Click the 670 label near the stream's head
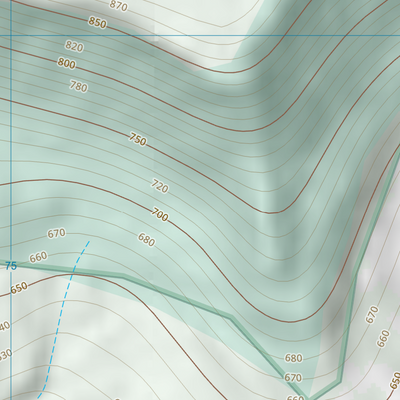This screenshot has height=400, width=400. (56, 233)
